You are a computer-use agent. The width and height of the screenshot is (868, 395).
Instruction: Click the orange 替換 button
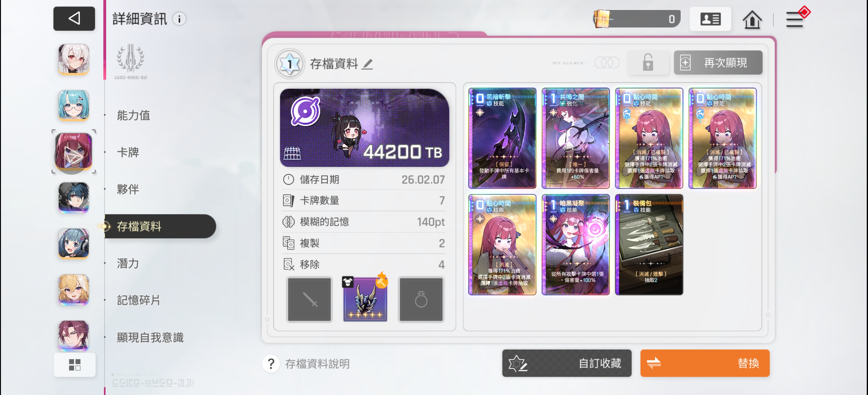click(705, 363)
